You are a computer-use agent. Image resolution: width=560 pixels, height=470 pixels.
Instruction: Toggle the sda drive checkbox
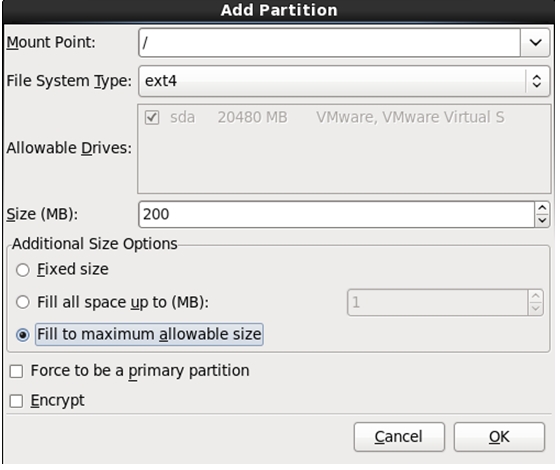pyautogui.click(x=152, y=118)
